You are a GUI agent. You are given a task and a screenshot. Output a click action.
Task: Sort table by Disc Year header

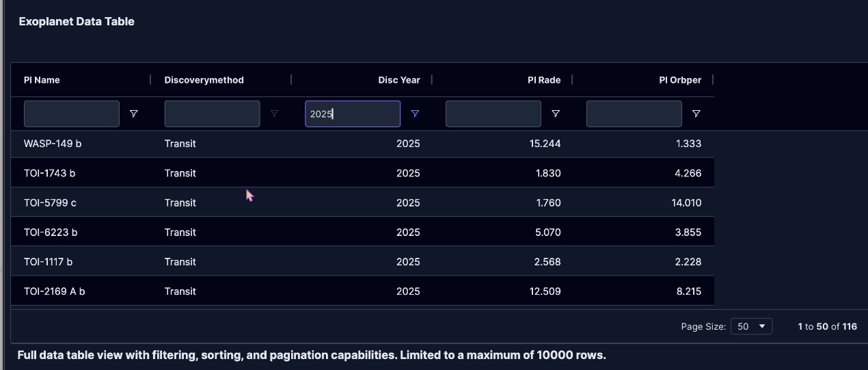pyautogui.click(x=398, y=80)
